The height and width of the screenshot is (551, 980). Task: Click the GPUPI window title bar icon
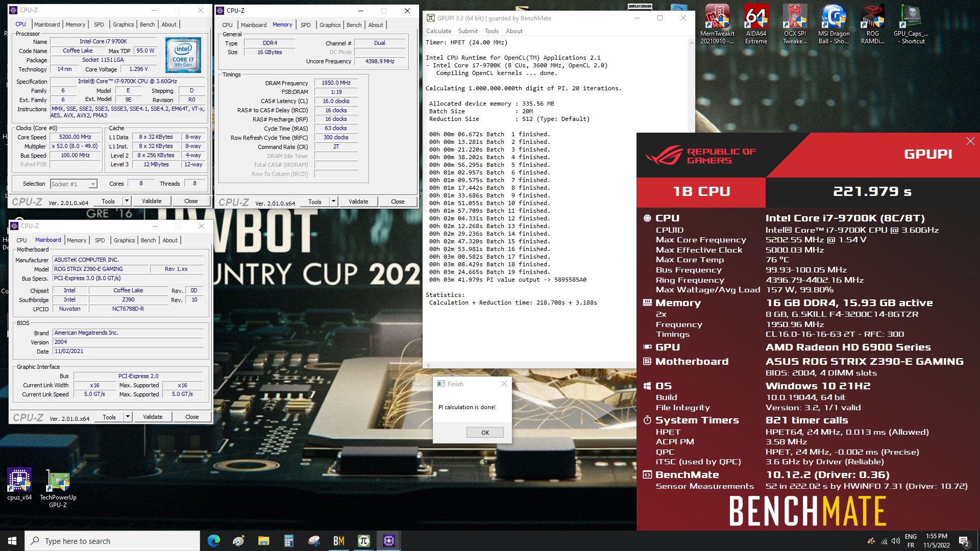pos(431,18)
